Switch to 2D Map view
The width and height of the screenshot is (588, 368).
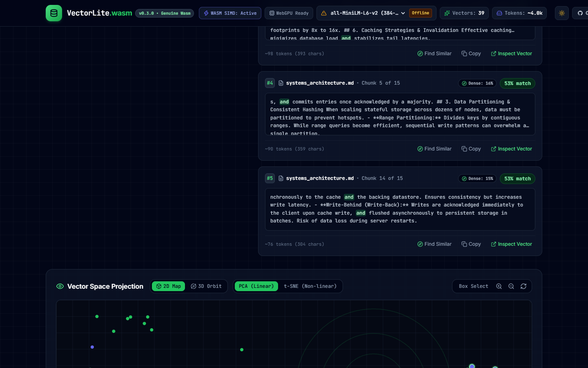click(x=168, y=286)
